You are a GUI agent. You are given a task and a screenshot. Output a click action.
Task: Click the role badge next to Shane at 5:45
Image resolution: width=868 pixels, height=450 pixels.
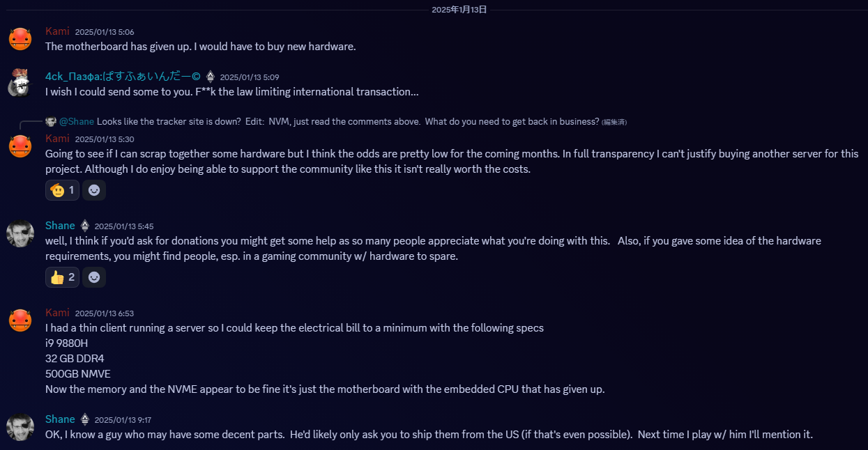[85, 226]
